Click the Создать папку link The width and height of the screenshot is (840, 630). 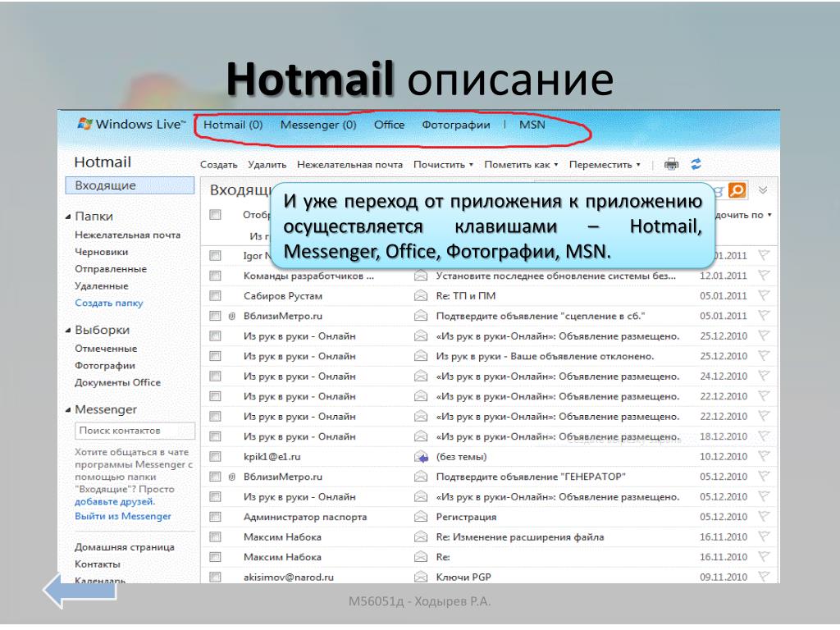click(109, 303)
